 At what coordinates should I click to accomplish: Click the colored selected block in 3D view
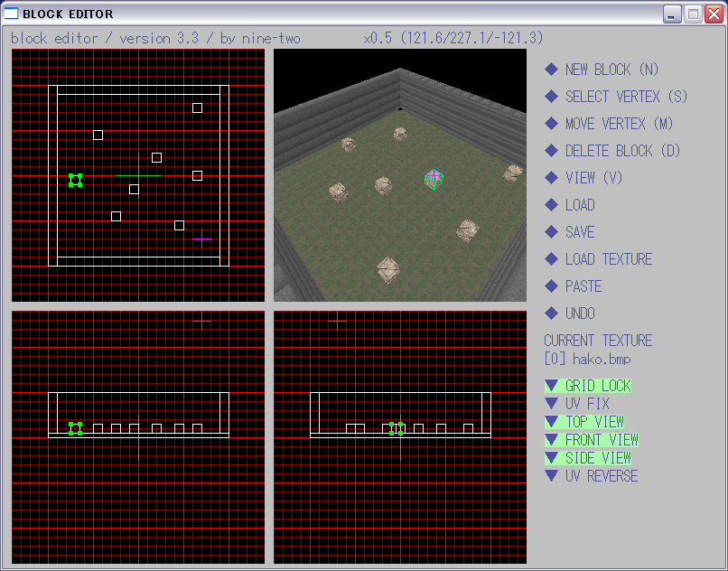click(x=434, y=180)
